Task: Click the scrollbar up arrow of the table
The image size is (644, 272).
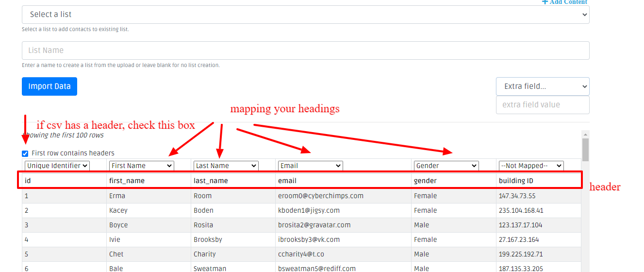Action: click(x=585, y=135)
